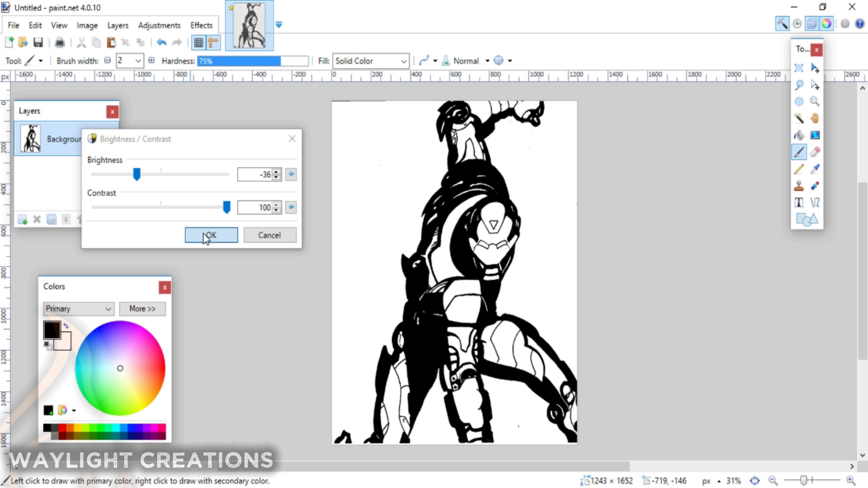Toggle the Tools window button
The height and width of the screenshot is (488, 868).
click(782, 23)
